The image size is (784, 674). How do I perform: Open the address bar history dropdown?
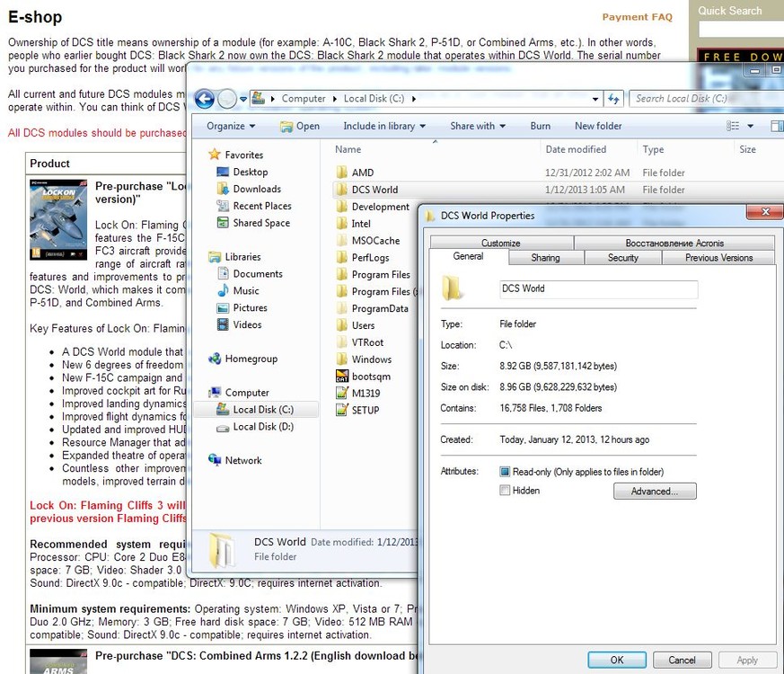(595, 99)
